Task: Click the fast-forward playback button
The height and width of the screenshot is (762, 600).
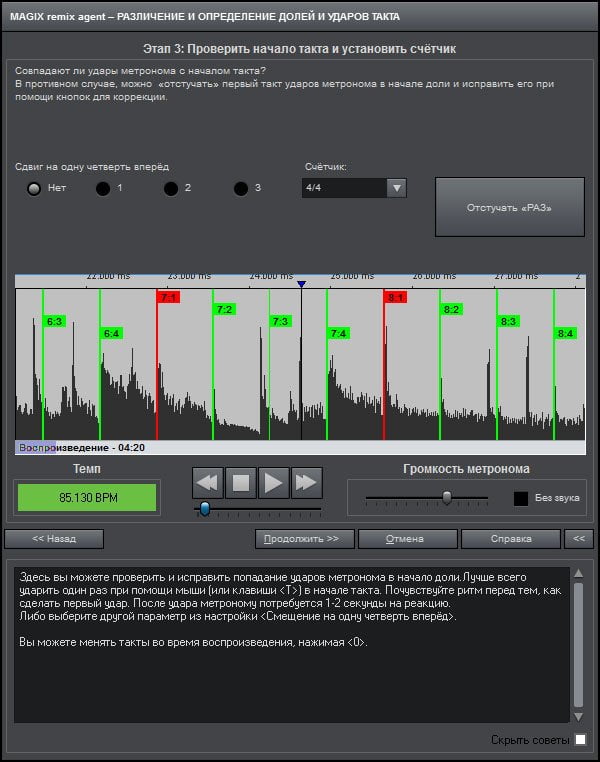Action: pos(307,483)
